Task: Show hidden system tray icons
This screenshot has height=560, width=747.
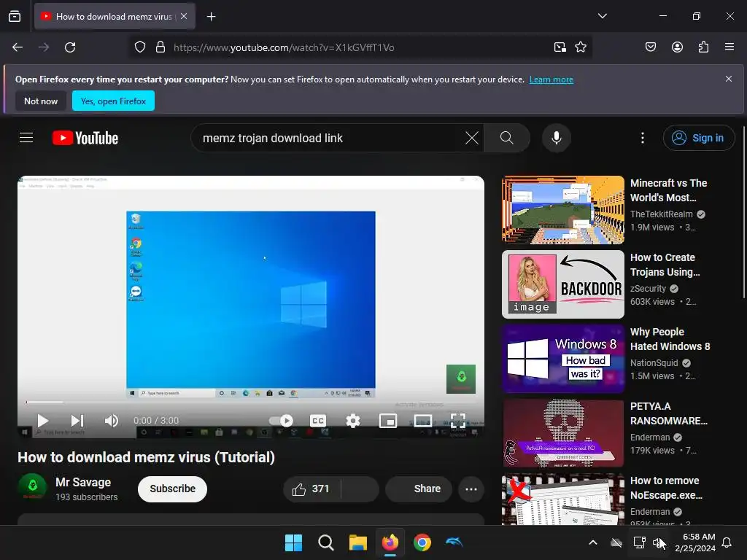Action: point(593,542)
